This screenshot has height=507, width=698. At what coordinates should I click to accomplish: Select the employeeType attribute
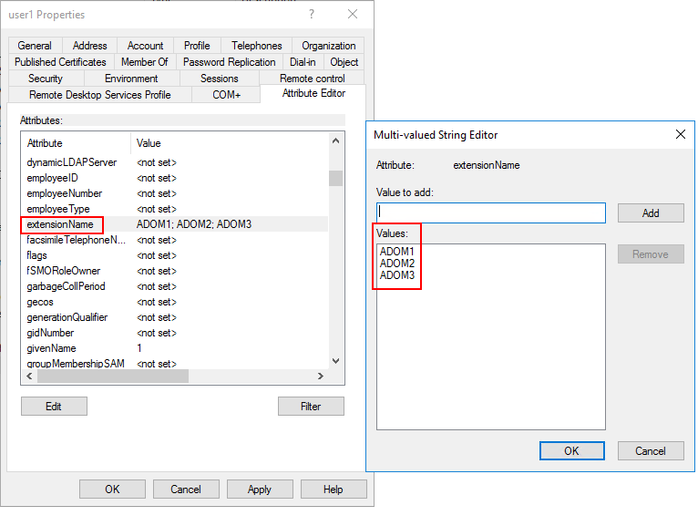pos(174,209)
